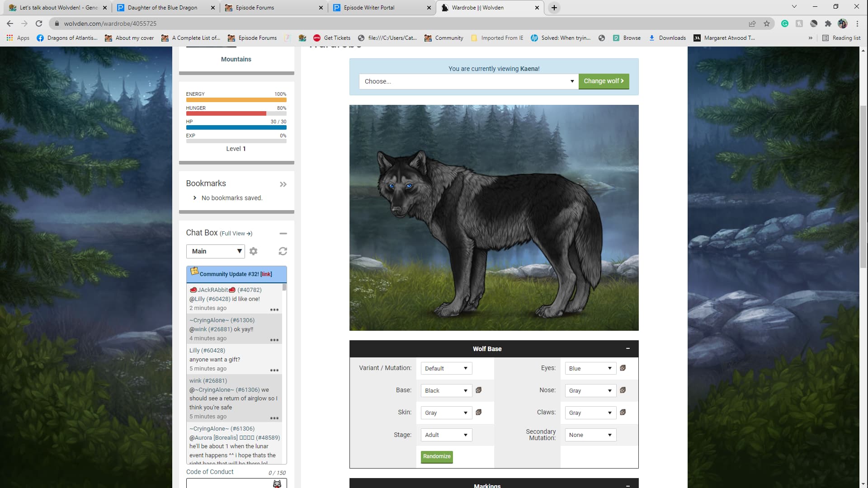Open the Code of Conduct link

point(210,472)
